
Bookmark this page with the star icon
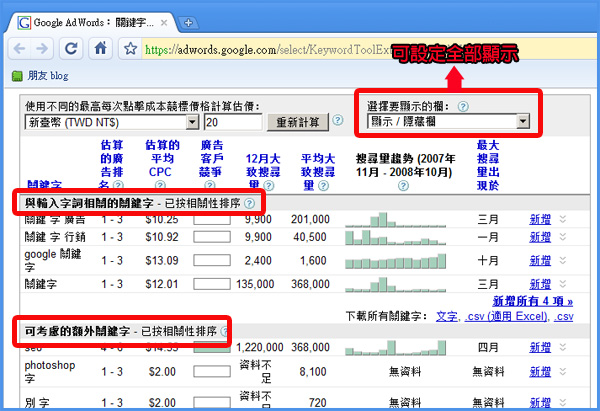click(130, 49)
